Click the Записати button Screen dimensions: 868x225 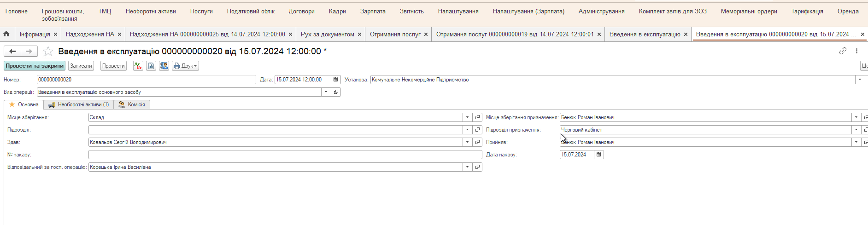81,66
